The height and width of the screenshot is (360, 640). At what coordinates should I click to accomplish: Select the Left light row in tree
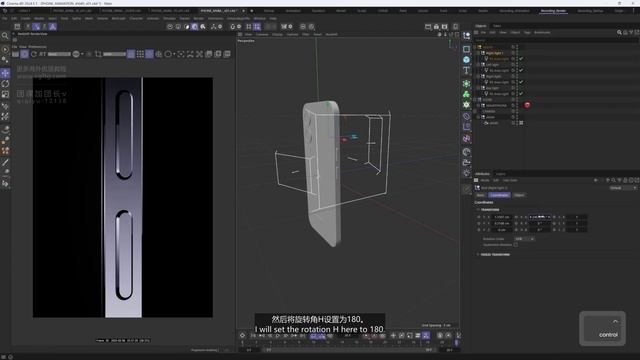(x=493, y=64)
